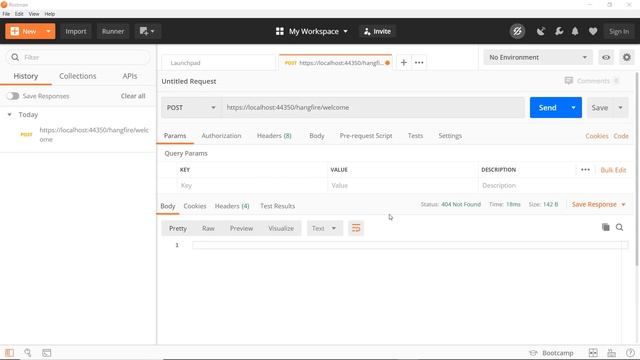Collapse the Today history group
The height and width of the screenshot is (360, 640).
(9, 115)
